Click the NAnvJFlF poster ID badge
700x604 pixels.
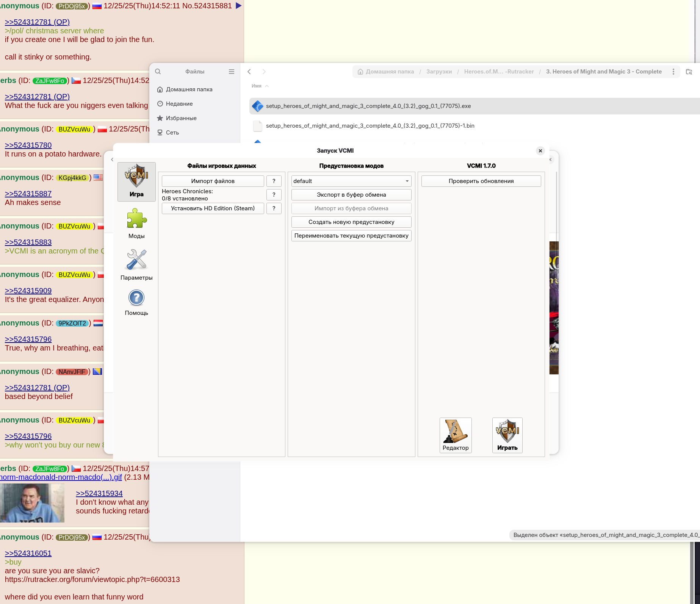72,372
